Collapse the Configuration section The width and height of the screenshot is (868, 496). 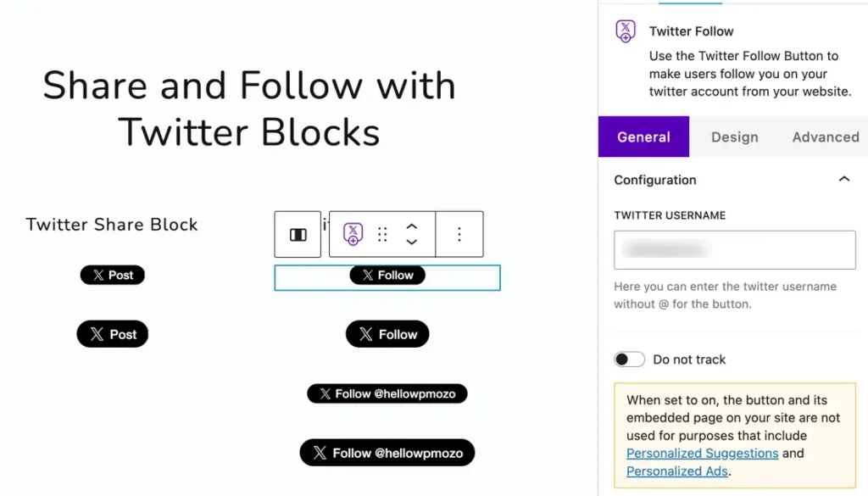click(843, 180)
